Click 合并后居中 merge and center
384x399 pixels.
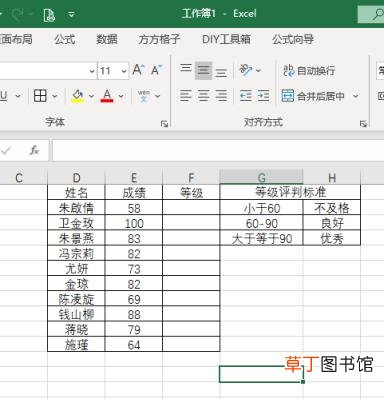pyautogui.click(x=313, y=96)
